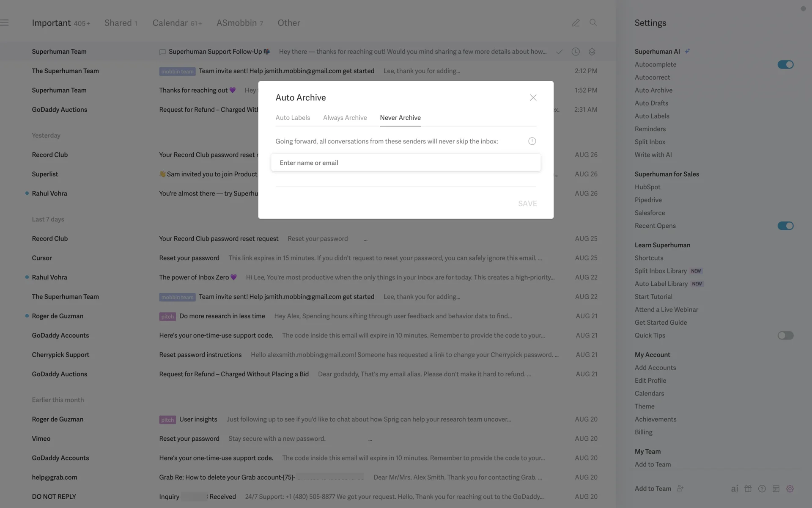Close the Auto Archive dialog
Image resolution: width=812 pixels, height=508 pixels.
tap(533, 98)
